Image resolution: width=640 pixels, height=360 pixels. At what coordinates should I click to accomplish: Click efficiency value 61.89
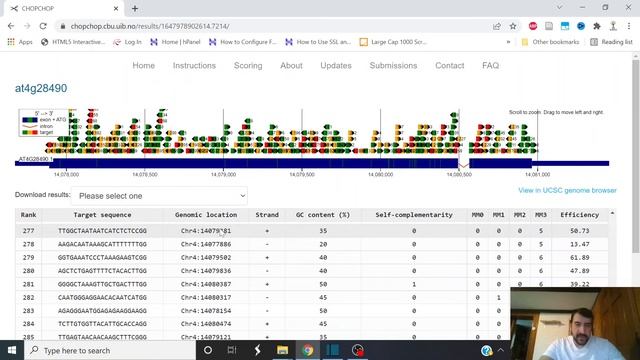(580, 258)
